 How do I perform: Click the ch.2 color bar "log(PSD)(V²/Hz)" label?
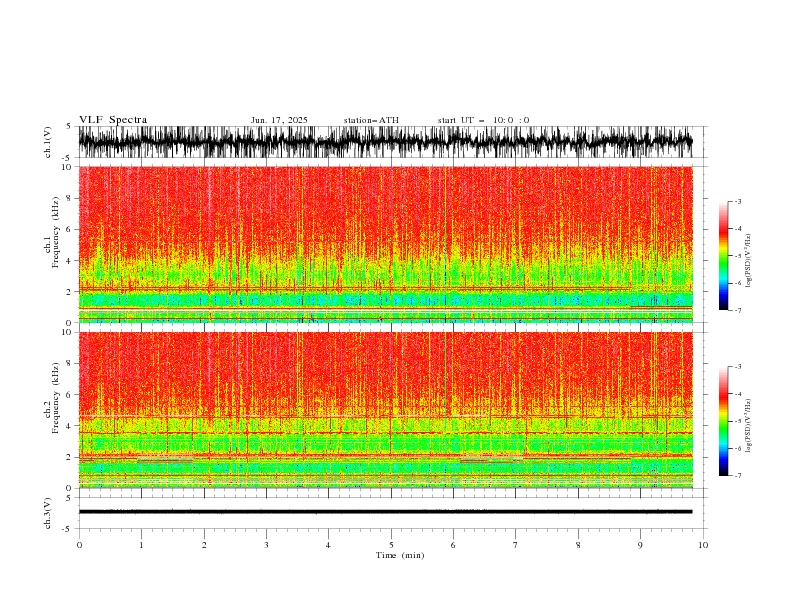(749, 425)
